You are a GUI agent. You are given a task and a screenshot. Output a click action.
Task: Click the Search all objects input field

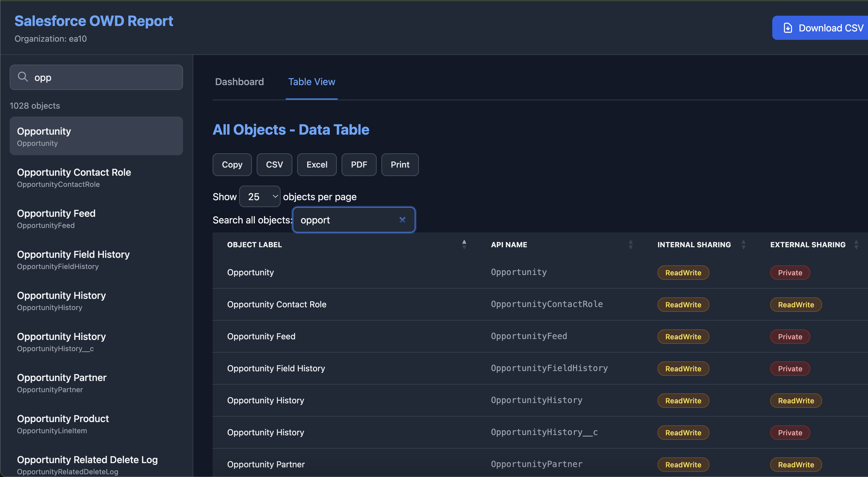(347, 220)
